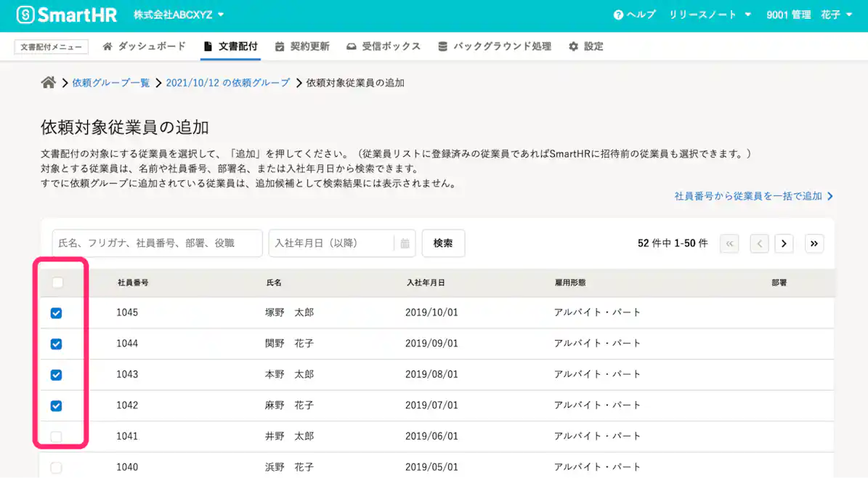This screenshot has height=478, width=868.
Task: Click the 受信ボックス inbox icon
Action: point(352,46)
